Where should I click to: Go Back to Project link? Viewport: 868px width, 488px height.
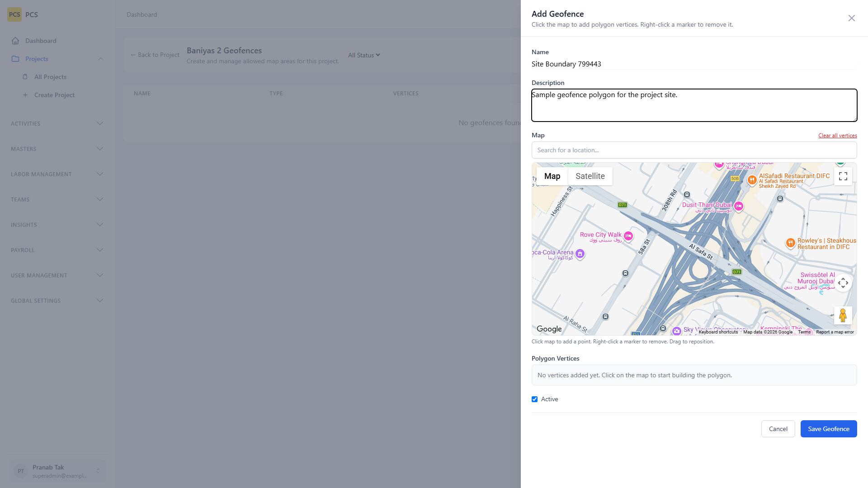[x=155, y=55]
